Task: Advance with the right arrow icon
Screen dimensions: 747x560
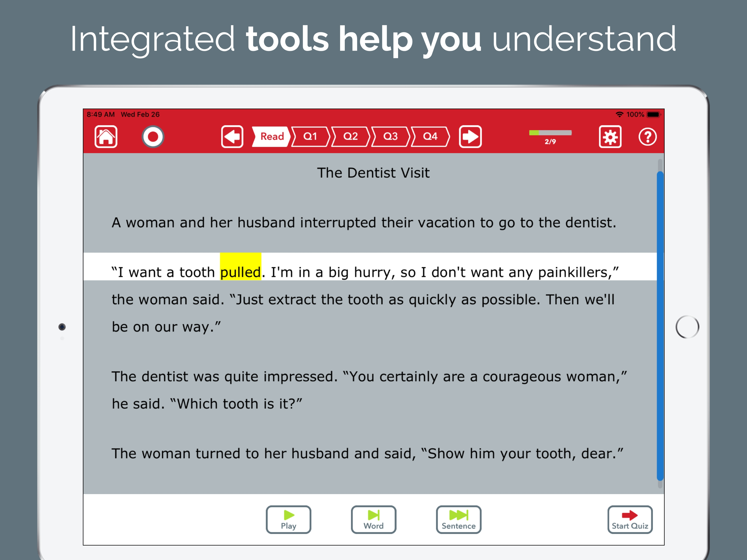Action: [x=470, y=137]
